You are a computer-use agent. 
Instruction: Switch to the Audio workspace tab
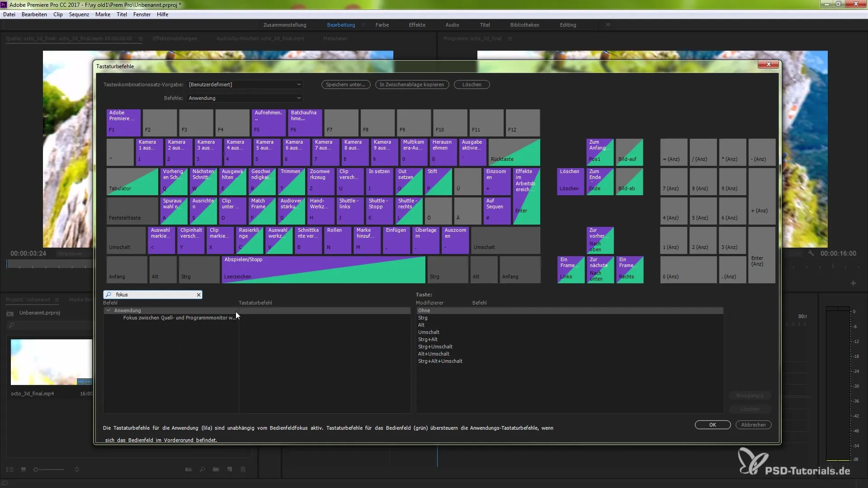452,25
